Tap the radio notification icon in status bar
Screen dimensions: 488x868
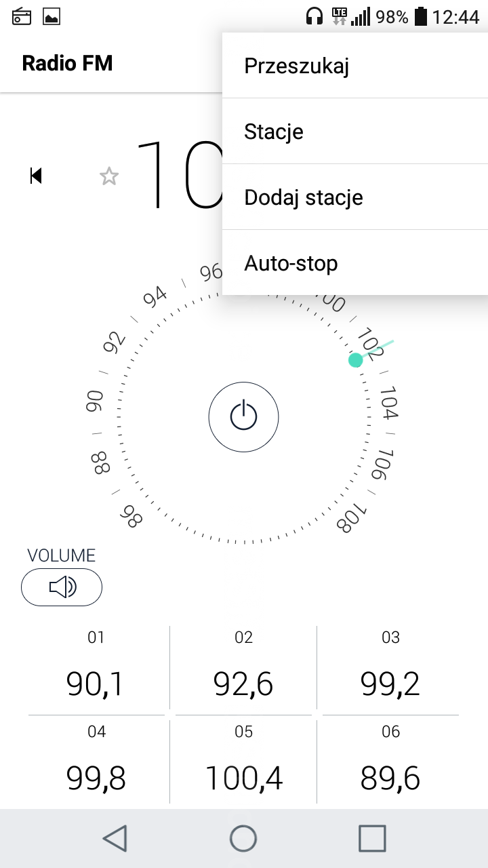[x=22, y=16]
